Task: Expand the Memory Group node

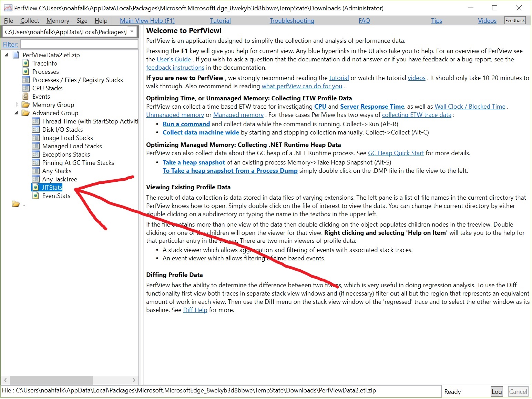Action: tap(17, 104)
